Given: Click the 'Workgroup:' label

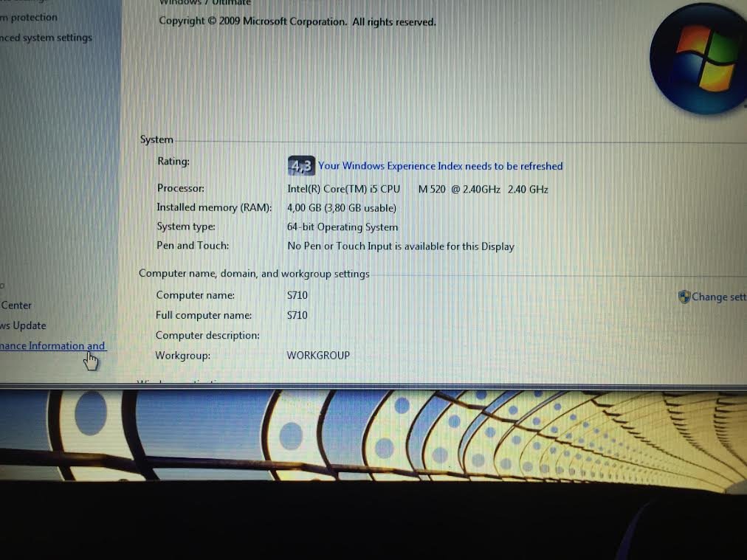Looking at the screenshot, I should pos(182,356).
